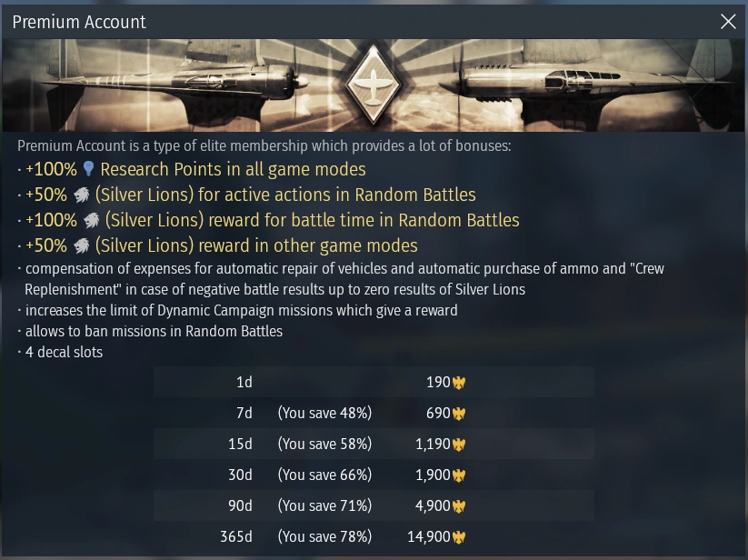Click the right aircraft banner image
The width and height of the screenshot is (748, 560).
(563, 86)
